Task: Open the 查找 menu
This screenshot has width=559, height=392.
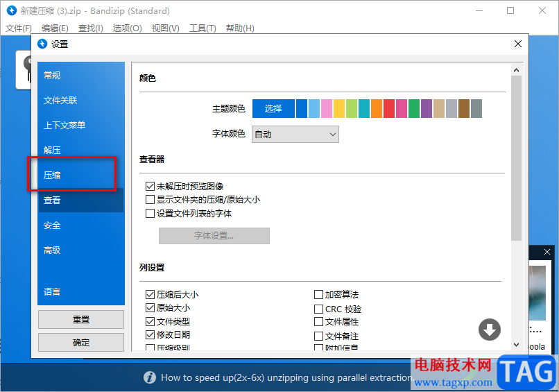Action: coord(91,28)
